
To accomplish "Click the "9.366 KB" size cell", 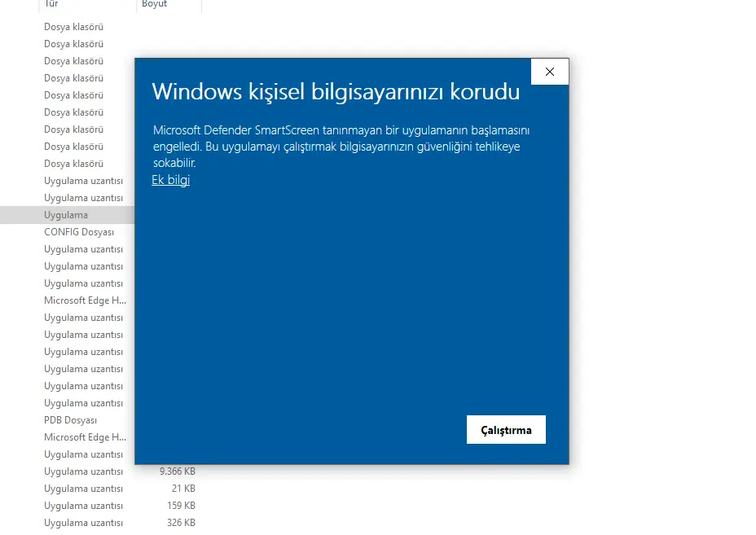I will coord(178,471).
